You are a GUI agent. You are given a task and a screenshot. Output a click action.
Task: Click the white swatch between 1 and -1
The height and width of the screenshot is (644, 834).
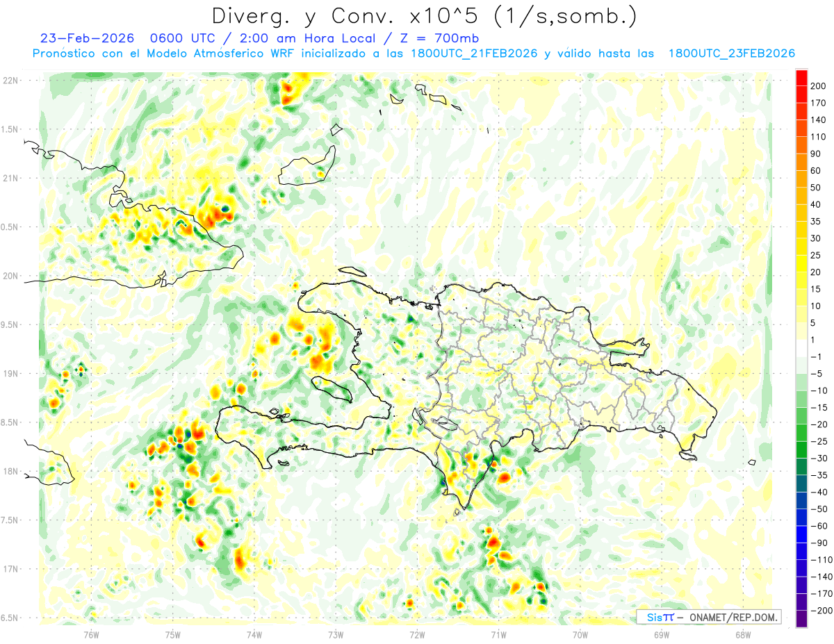[801, 348]
